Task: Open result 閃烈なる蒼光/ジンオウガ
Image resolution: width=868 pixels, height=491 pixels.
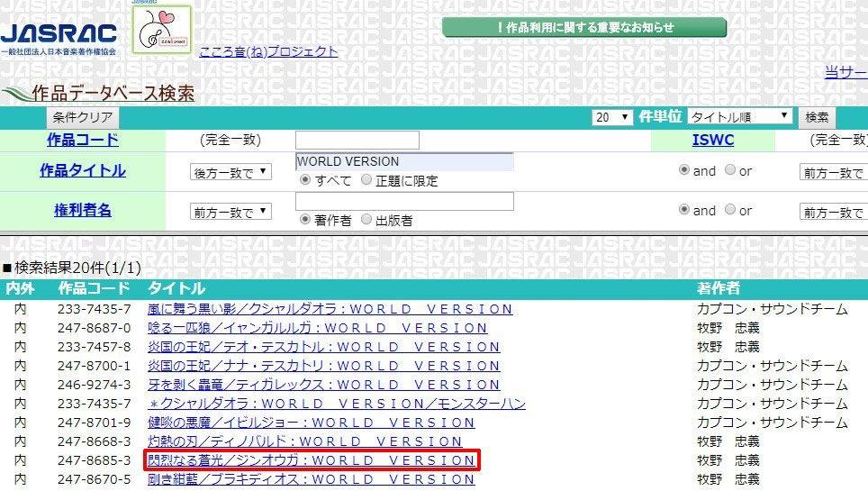Action: [x=312, y=460]
